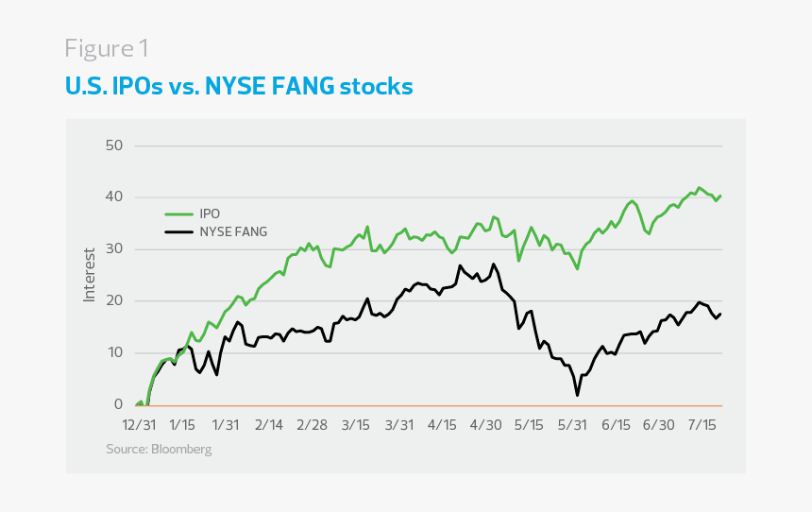Click the 0 value on y-axis
This screenshot has height=512, width=812.
[x=119, y=405]
